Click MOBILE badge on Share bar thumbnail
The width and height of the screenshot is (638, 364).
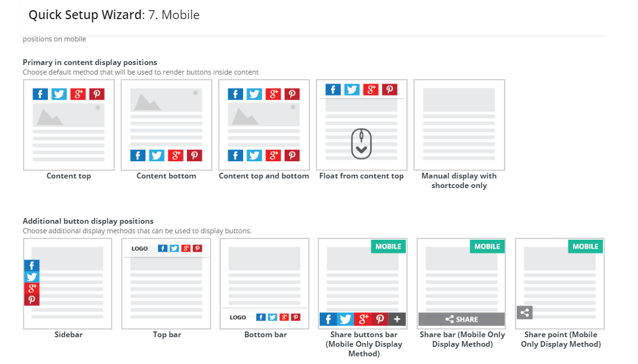coord(487,247)
